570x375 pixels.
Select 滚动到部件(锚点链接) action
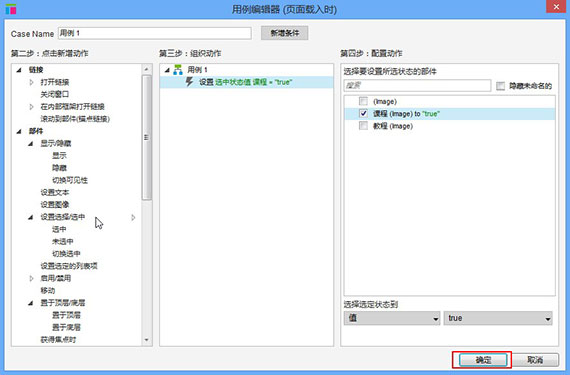pos(75,119)
